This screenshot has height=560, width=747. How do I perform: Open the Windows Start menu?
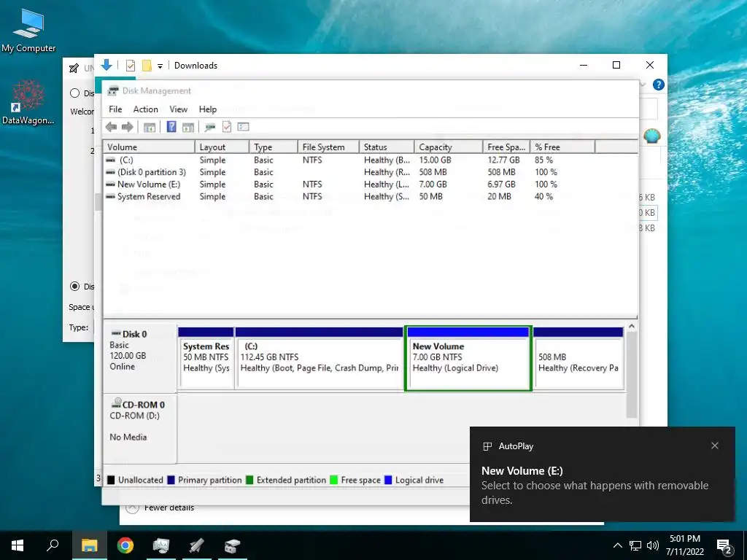click(18, 545)
